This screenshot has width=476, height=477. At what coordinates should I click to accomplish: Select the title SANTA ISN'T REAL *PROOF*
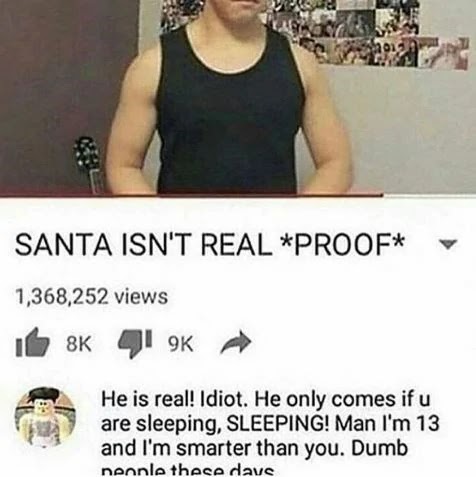click(210, 244)
